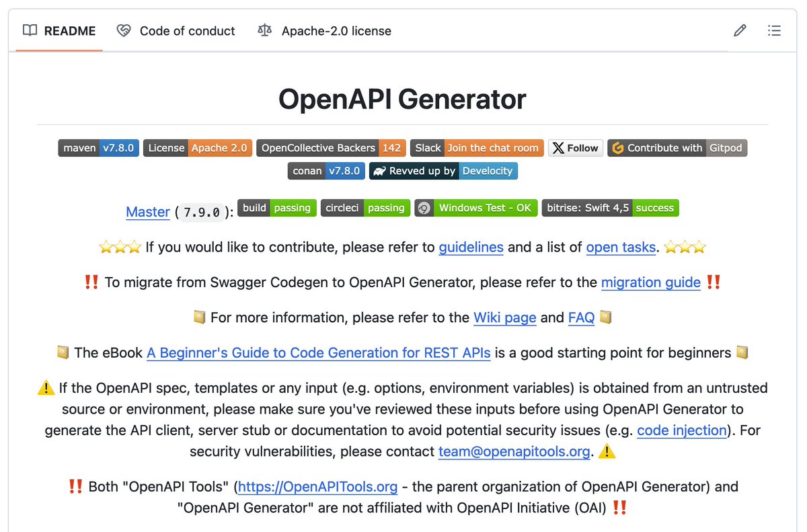This screenshot has width=807, height=532.
Task: Click the heart icon beside Code of conduct
Action: pos(123,30)
